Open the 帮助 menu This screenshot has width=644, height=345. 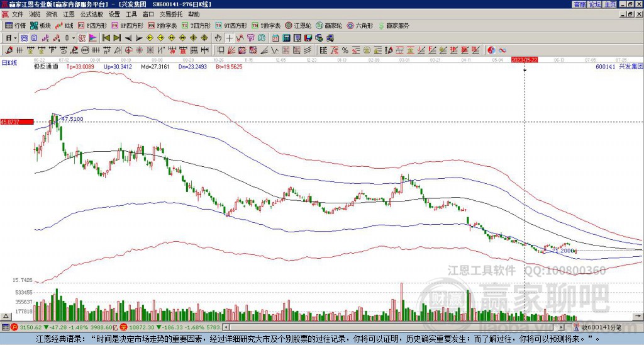pos(194,14)
